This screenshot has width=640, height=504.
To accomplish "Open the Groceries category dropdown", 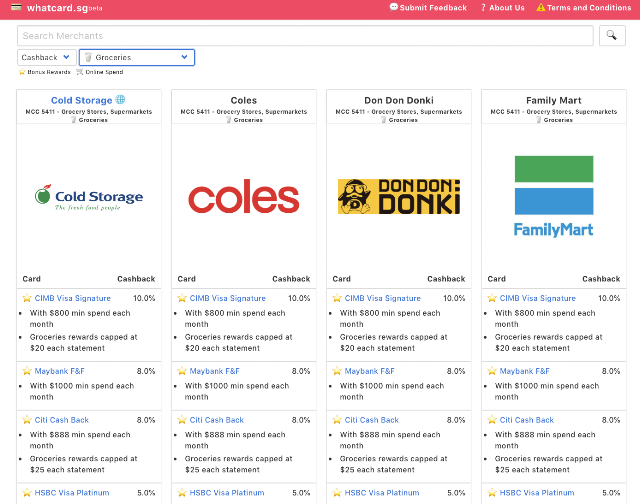I will pyautogui.click(x=137, y=57).
